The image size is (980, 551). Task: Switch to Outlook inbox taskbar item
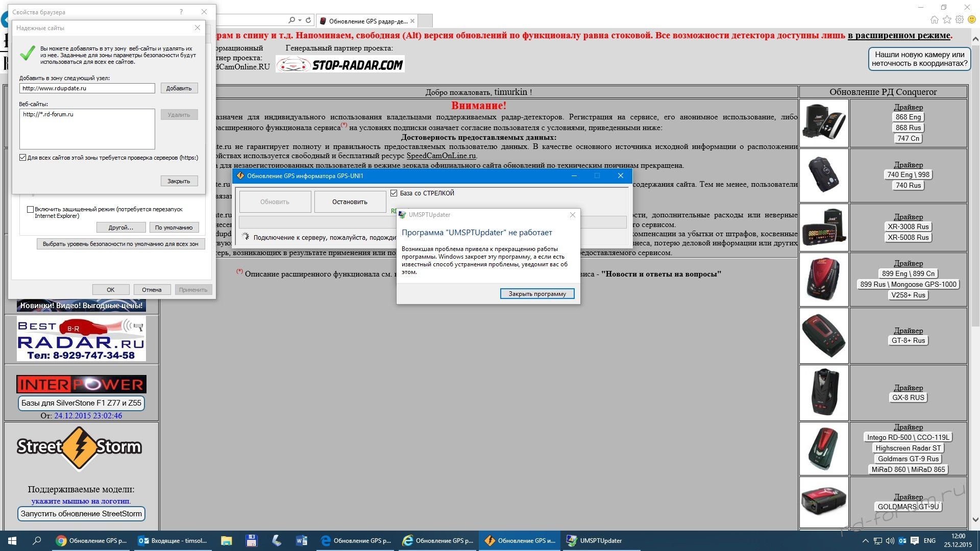(x=173, y=541)
